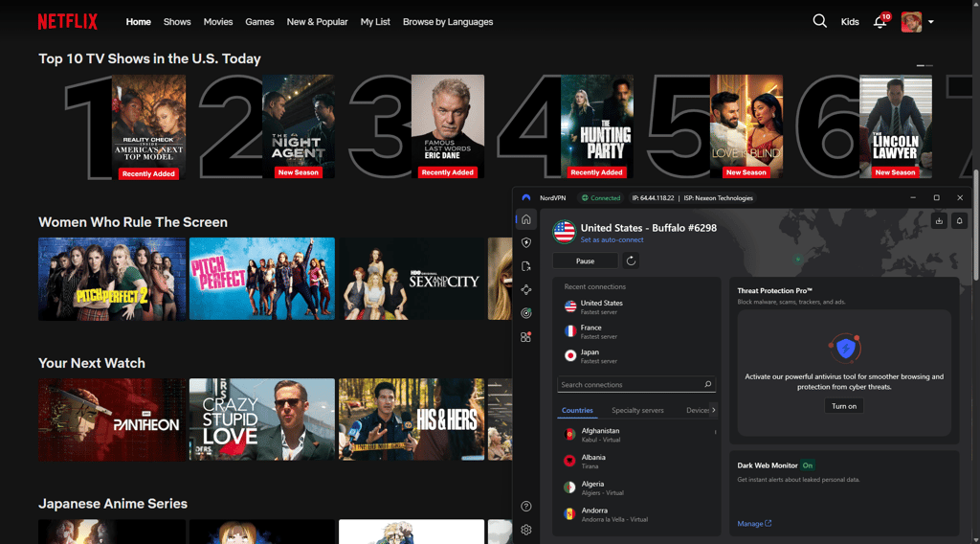This screenshot has height=544, width=980.
Task: Click the Algeria flag icon in countries list
Action: click(569, 487)
